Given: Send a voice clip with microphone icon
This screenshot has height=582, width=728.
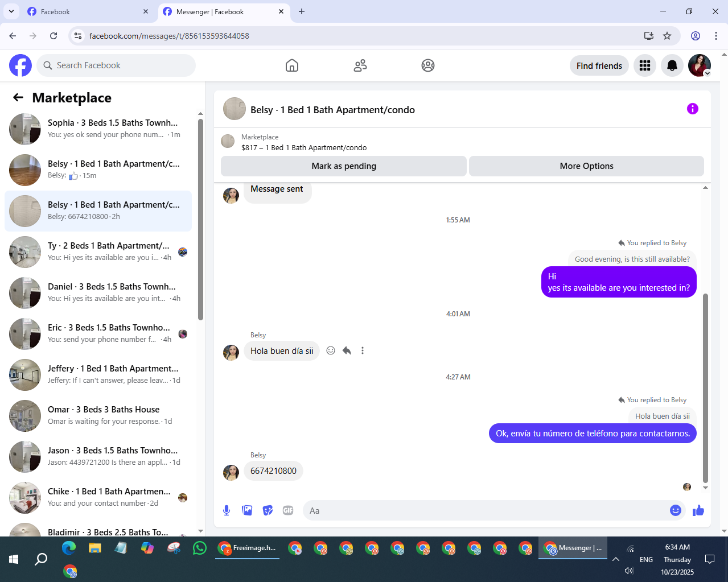Looking at the screenshot, I should [x=227, y=510].
